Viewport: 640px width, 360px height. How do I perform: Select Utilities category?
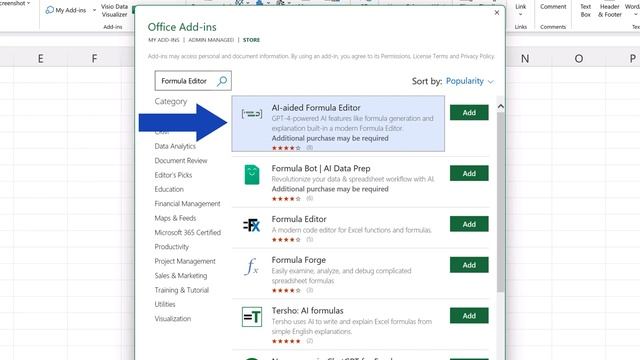point(165,304)
